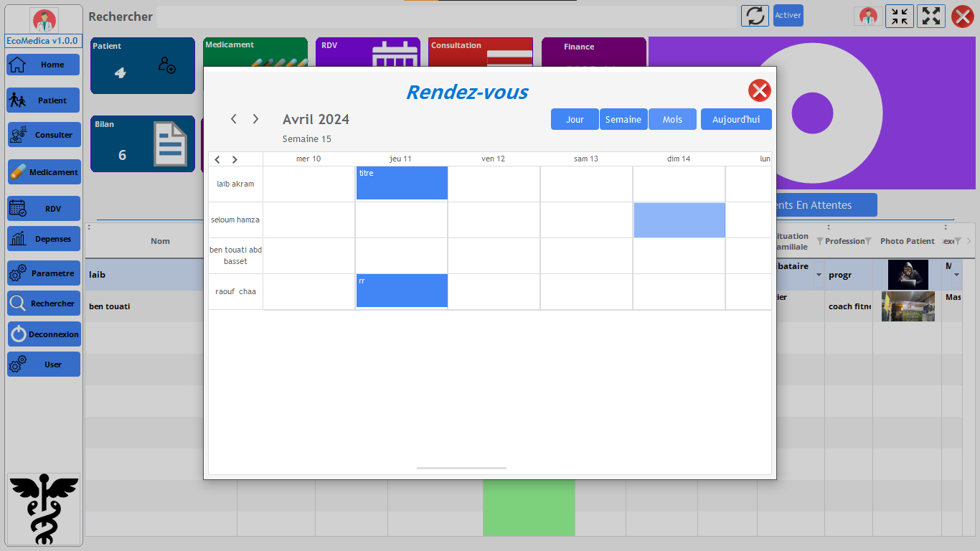This screenshot has height=551, width=980.
Task: Switch calendar to Jour view
Action: [x=575, y=119]
